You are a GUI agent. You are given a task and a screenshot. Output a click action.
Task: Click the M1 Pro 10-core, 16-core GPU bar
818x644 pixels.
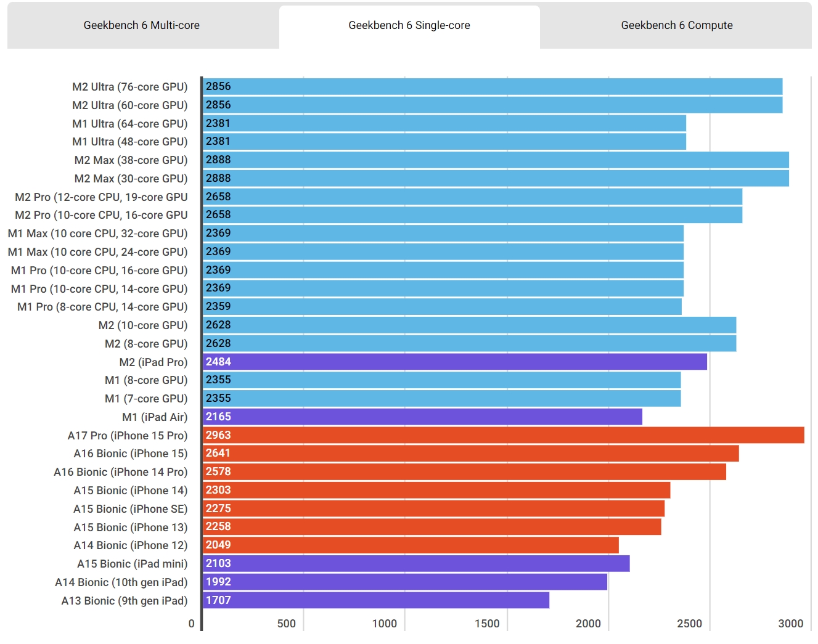click(443, 270)
